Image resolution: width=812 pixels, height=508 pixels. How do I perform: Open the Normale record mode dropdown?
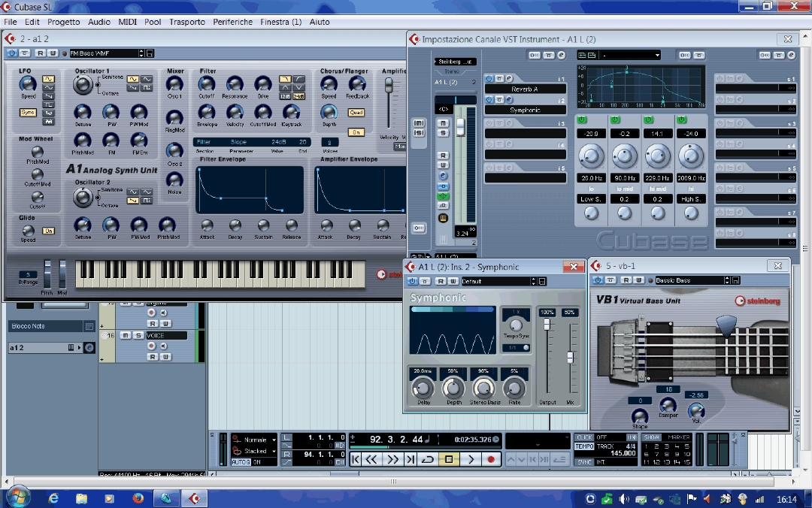[x=254, y=440]
